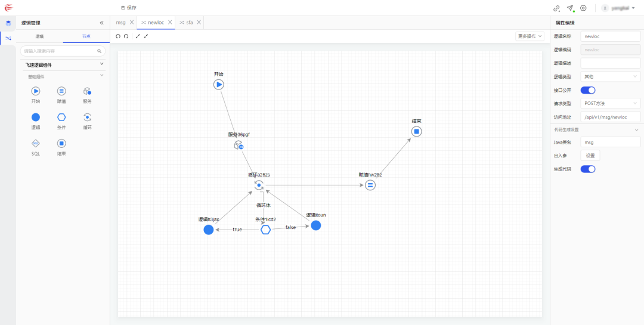Click the 保存 save button

tap(129, 8)
